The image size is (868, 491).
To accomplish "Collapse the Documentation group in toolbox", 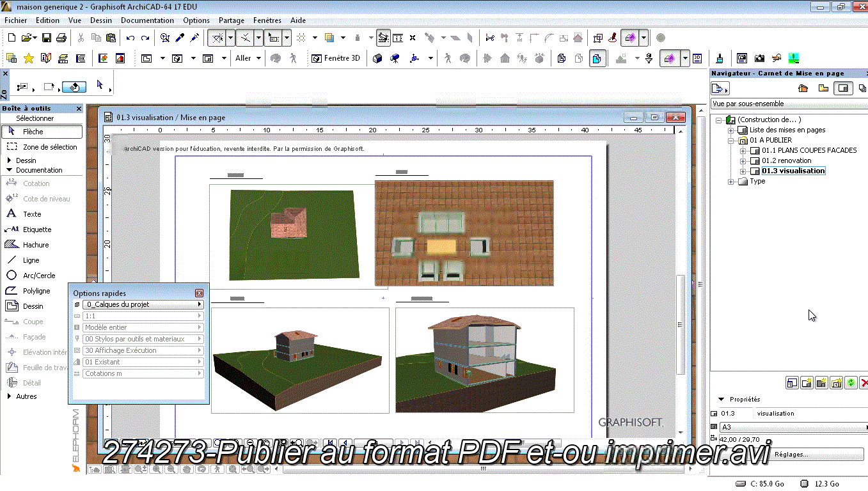I will [x=10, y=170].
